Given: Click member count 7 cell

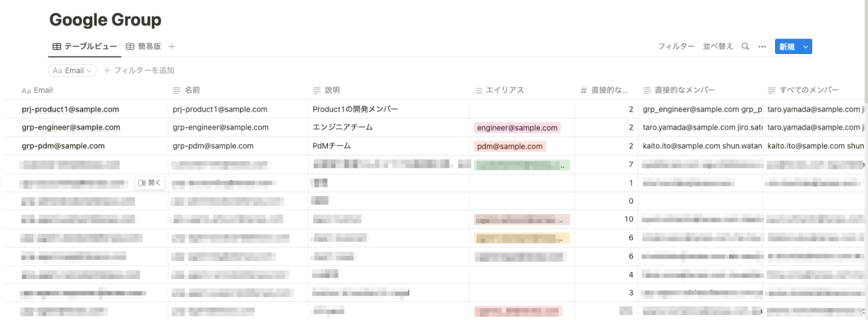Looking at the screenshot, I should pyautogui.click(x=606, y=164).
